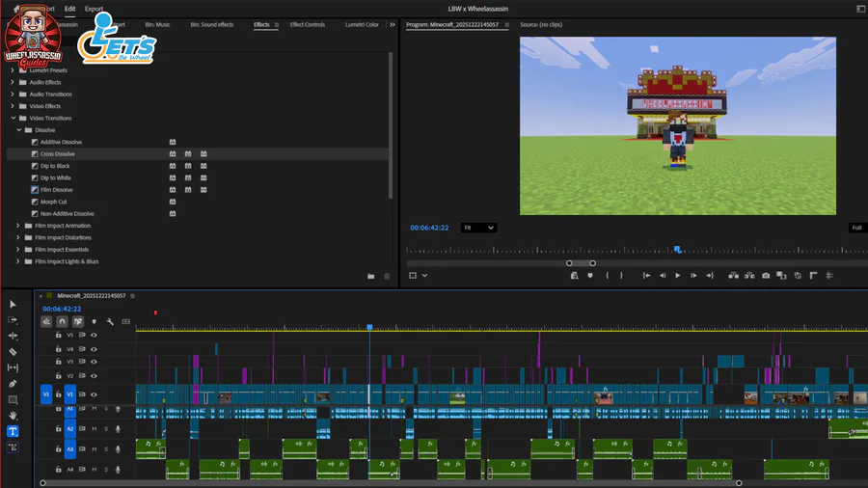Screen dimensions: 868x488
Task: Select the Slip tool
Action: [x=13, y=367]
